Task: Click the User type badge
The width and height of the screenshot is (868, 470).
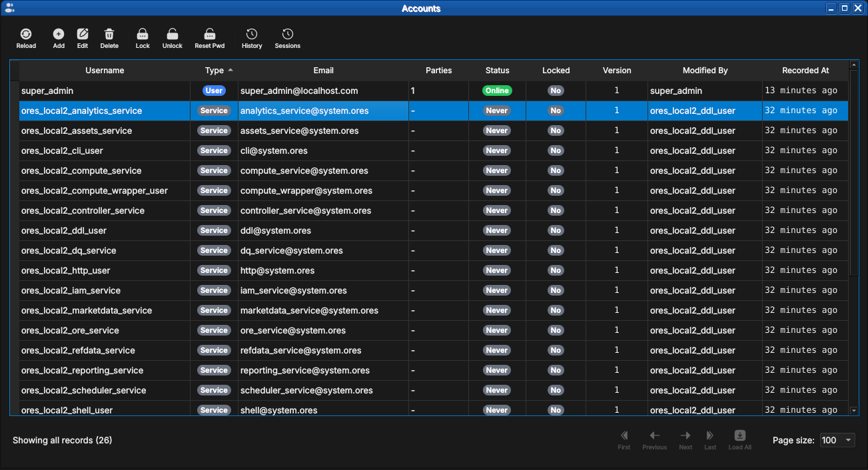Action: pyautogui.click(x=214, y=91)
